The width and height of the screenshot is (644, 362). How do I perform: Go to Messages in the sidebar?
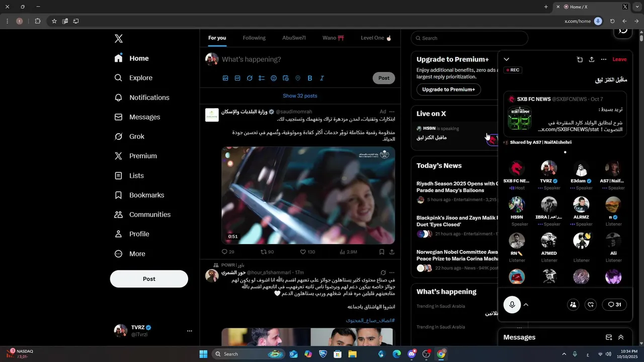pyautogui.click(x=137, y=117)
